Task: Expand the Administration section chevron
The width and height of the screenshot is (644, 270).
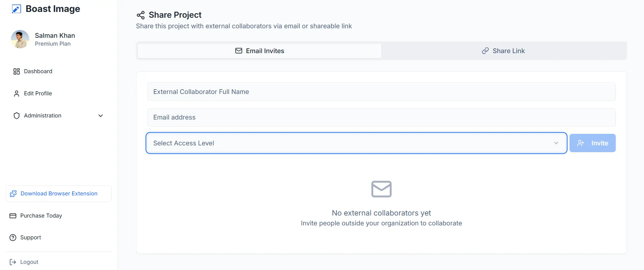Action: (x=100, y=116)
